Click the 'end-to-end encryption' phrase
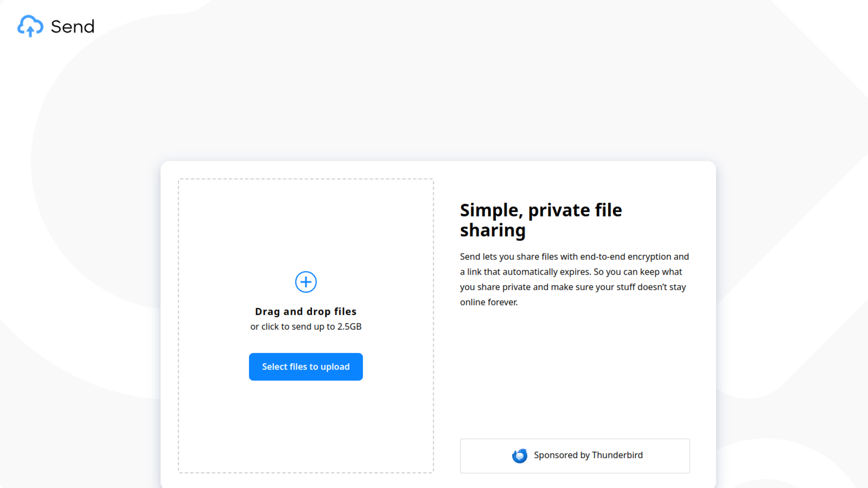Screen dimensions: 868x488 click(625, 257)
